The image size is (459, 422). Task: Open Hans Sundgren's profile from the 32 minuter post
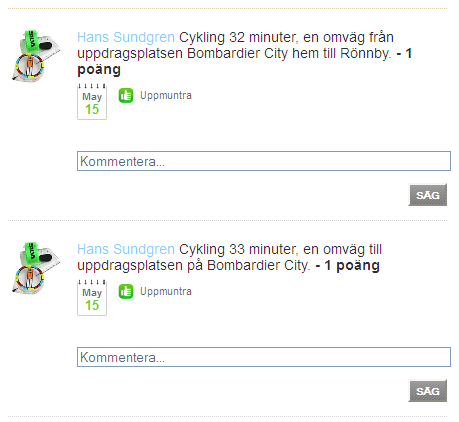click(x=126, y=37)
